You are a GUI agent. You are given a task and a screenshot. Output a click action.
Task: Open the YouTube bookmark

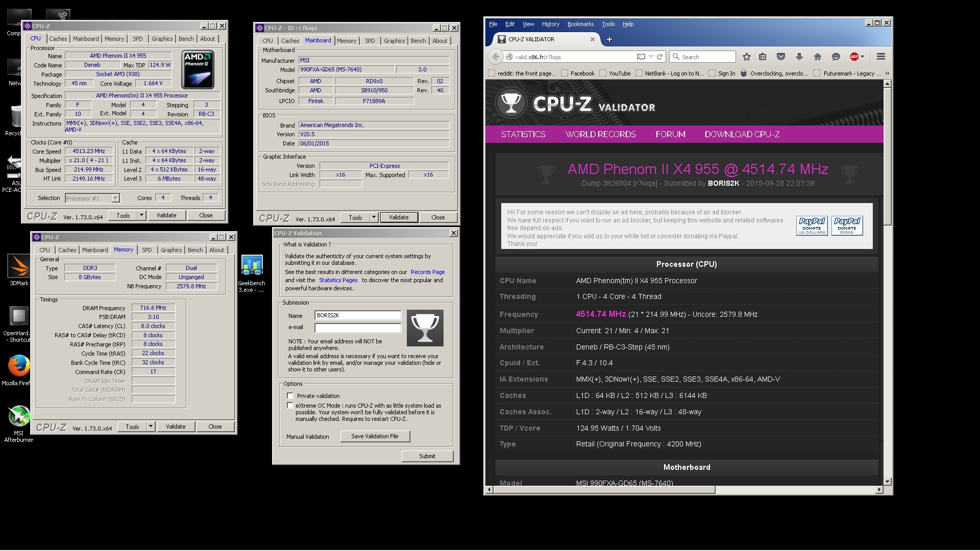point(615,73)
